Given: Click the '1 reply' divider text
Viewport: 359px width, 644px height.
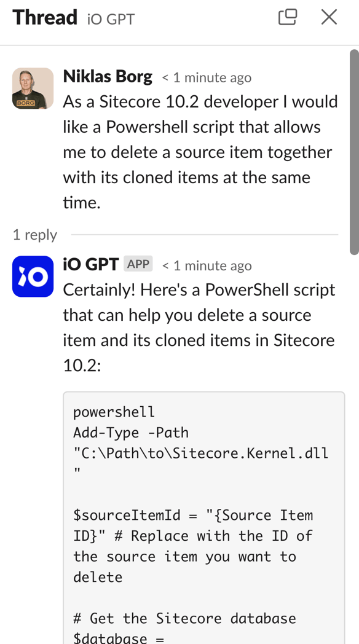Looking at the screenshot, I should pos(34,235).
